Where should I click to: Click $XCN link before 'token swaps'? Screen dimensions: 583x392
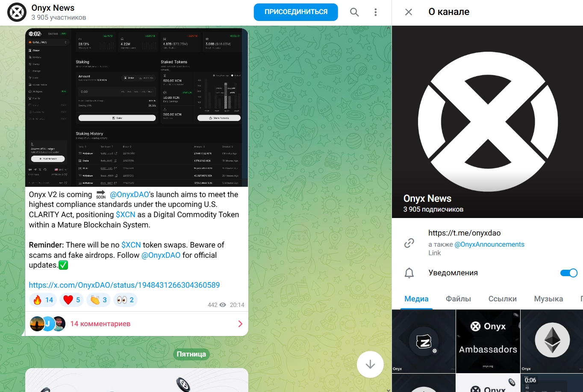click(x=131, y=245)
